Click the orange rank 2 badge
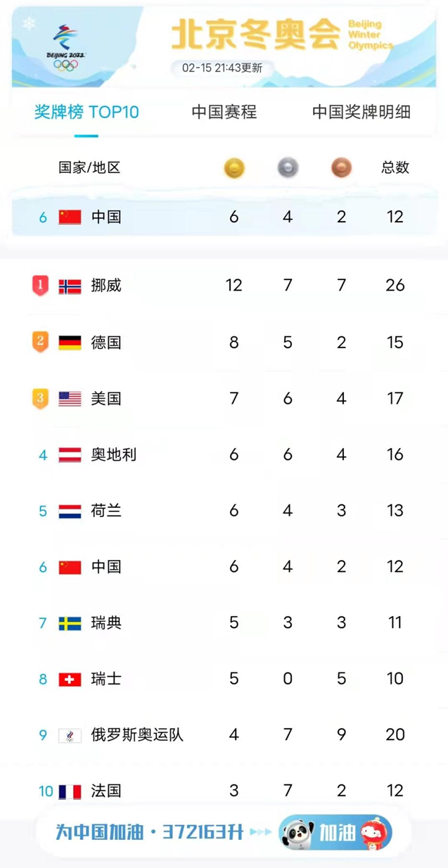This screenshot has width=448, height=868. click(x=41, y=343)
